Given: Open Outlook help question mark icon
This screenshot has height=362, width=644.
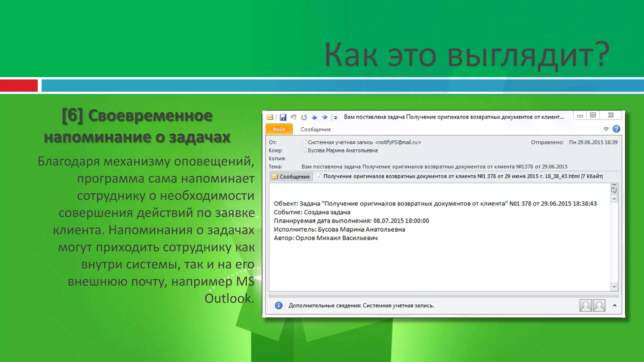Looking at the screenshot, I should pyautogui.click(x=616, y=129).
